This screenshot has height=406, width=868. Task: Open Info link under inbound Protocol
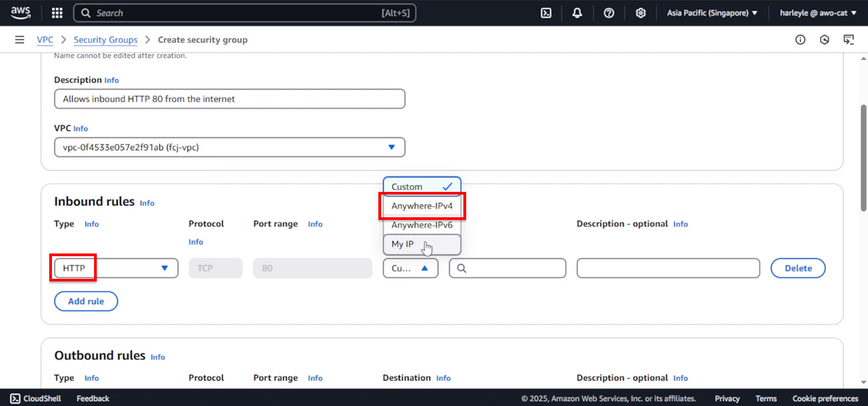(196, 242)
